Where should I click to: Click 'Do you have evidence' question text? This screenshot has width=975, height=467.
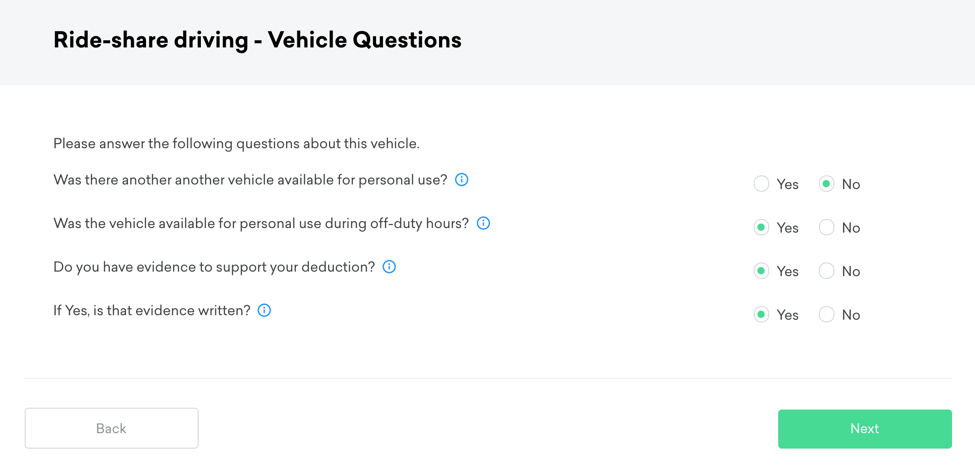214,267
